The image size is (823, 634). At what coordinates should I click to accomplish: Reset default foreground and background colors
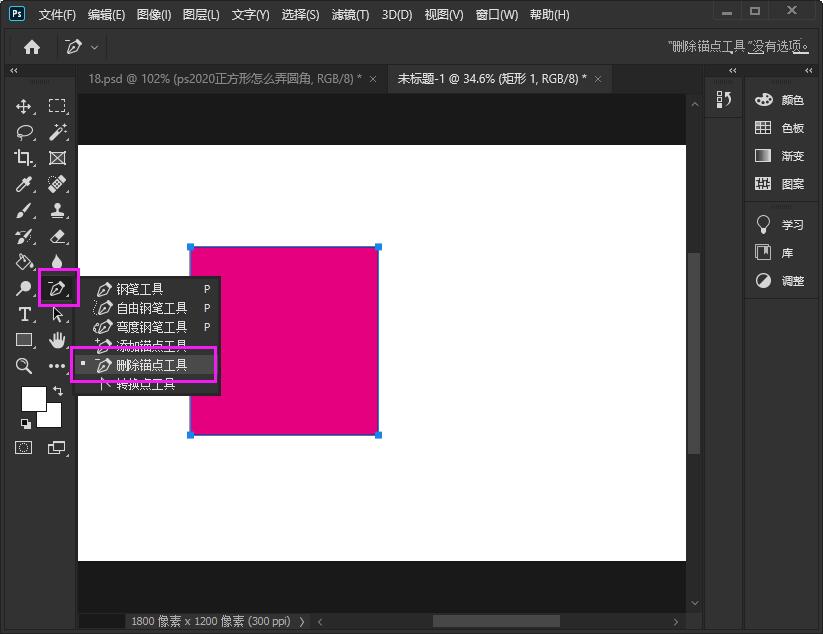[x=25, y=424]
